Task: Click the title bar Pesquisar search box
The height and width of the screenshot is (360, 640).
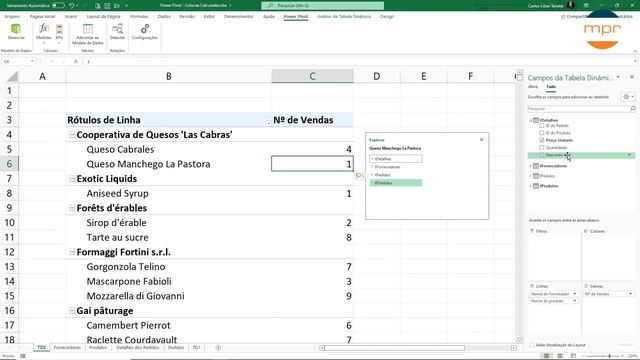Action: coord(322,6)
